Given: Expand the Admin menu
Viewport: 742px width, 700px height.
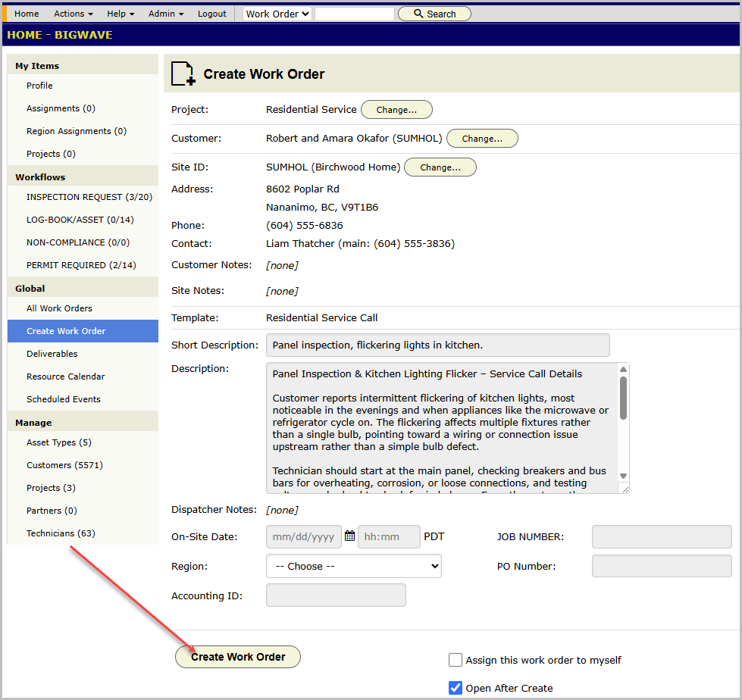Looking at the screenshot, I should click(x=166, y=14).
